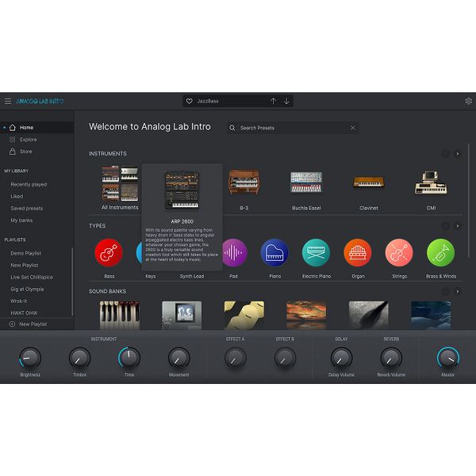Image resolution: width=476 pixels, height=476 pixels.
Task: Click the Timbre knob
Action: click(x=79, y=358)
